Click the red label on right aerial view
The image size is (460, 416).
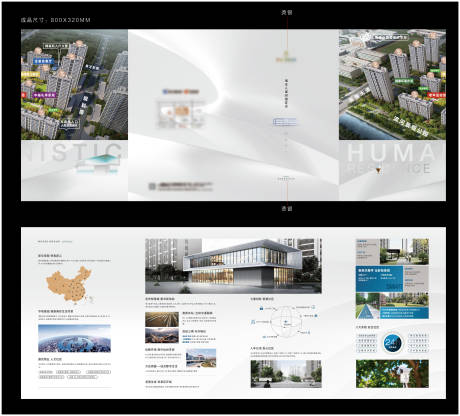(436, 95)
